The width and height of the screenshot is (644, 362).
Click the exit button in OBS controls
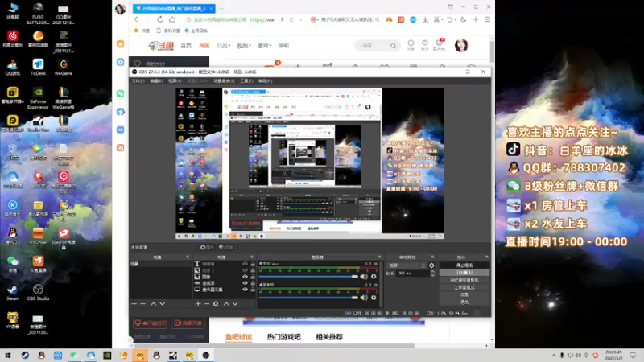coord(464,302)
